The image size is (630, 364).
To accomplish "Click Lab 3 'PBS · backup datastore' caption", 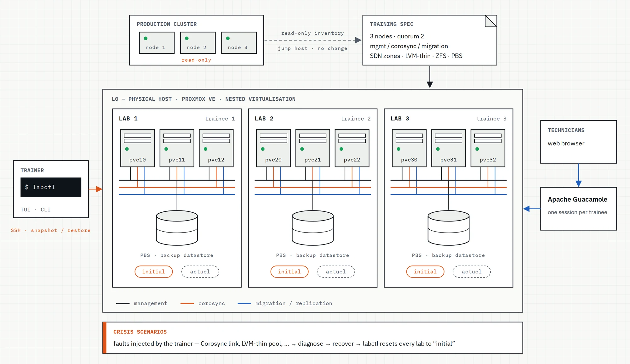I will click(449, 255).
